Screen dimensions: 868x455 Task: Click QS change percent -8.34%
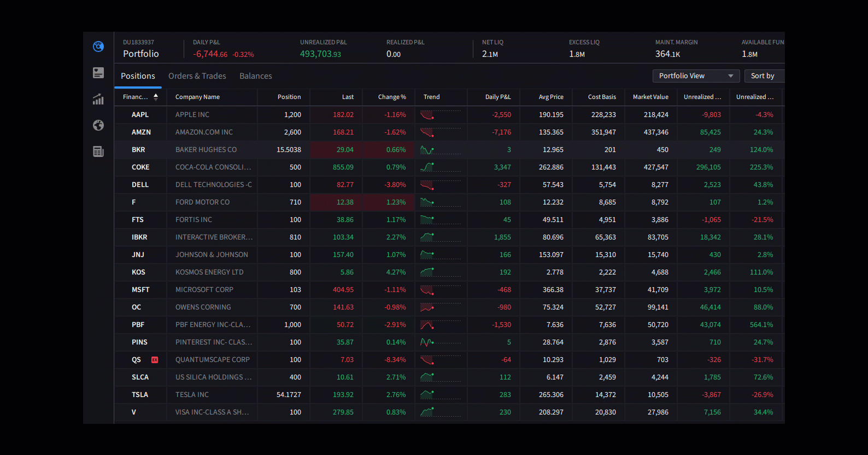395,360
